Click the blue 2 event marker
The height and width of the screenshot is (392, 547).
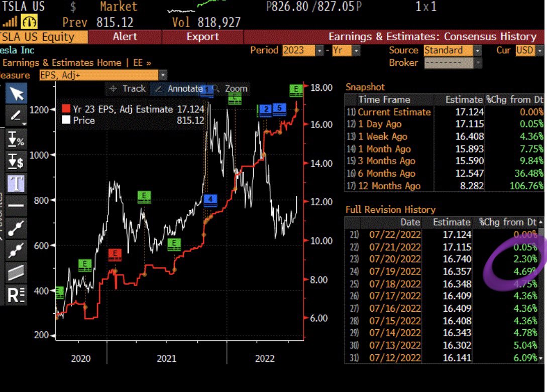coord(266,110)
